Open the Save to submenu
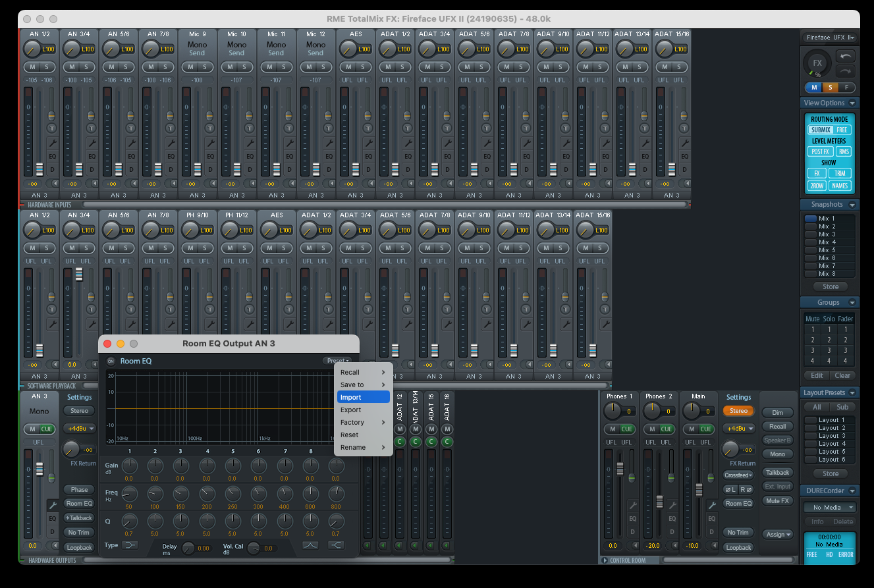Screen dimensions: 874x588 coord(363,385)
